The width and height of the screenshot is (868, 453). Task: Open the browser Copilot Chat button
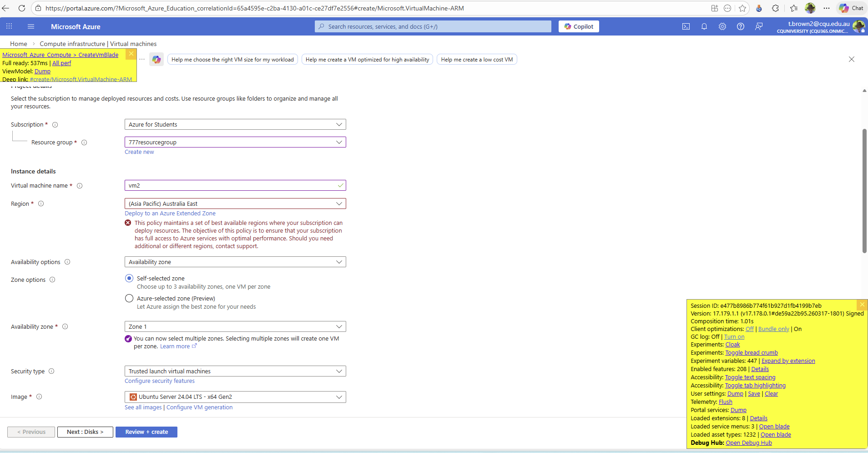(x=852, y=8)
